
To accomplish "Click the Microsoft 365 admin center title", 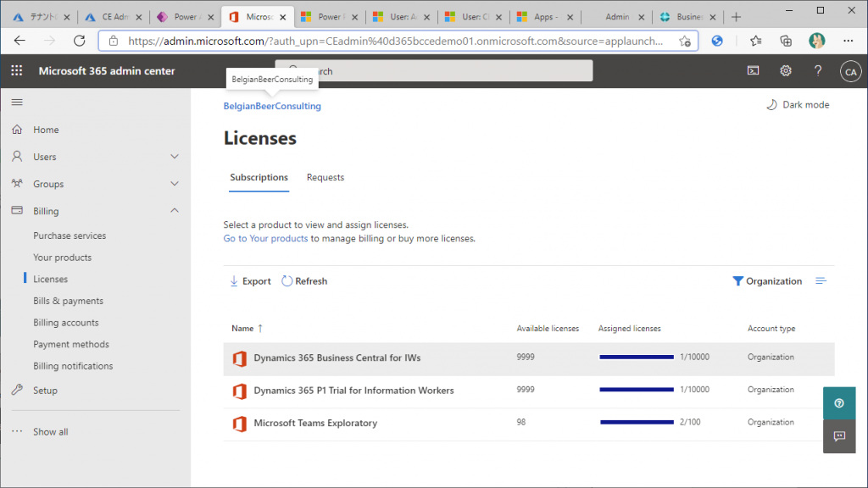I will (x=107, y=71).
